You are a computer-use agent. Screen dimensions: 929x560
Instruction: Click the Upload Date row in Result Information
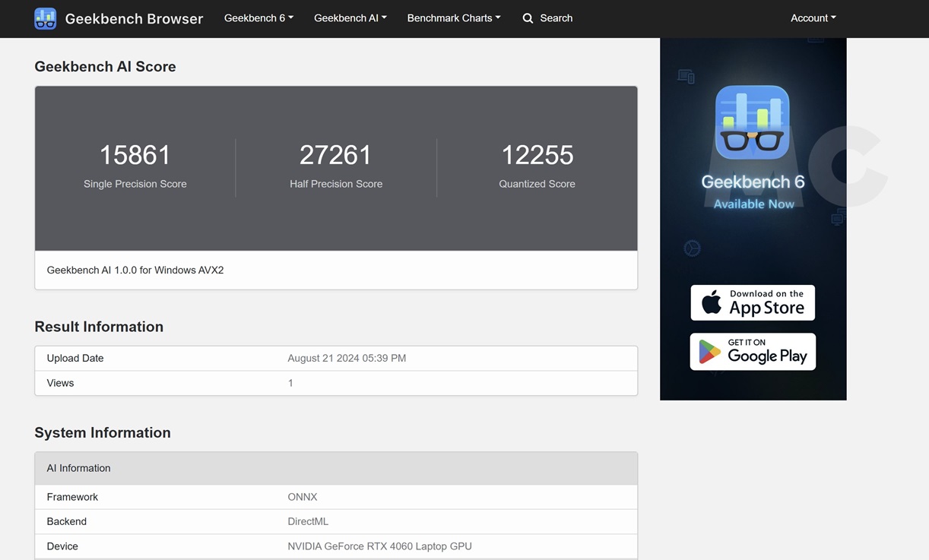point(335,358)
